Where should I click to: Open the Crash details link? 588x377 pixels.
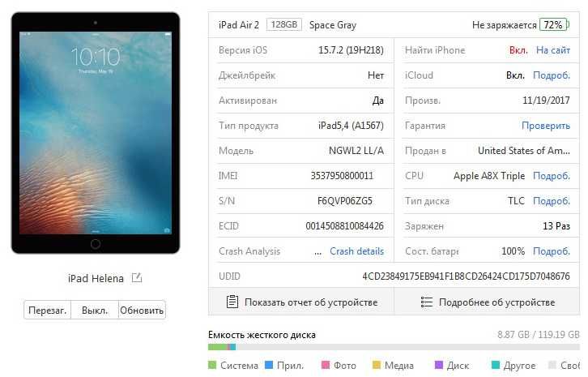coord(356,251)
